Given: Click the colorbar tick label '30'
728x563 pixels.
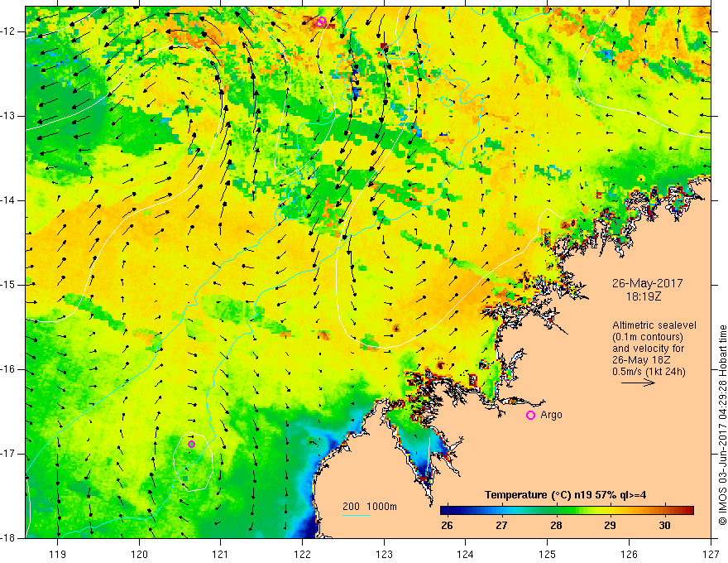Looking at the screenshot, I should pos(664,526).
